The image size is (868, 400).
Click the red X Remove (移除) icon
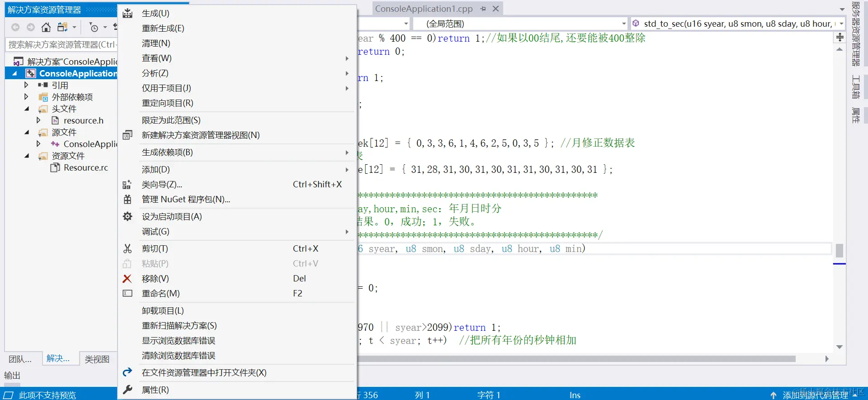[x=127, y=279]
